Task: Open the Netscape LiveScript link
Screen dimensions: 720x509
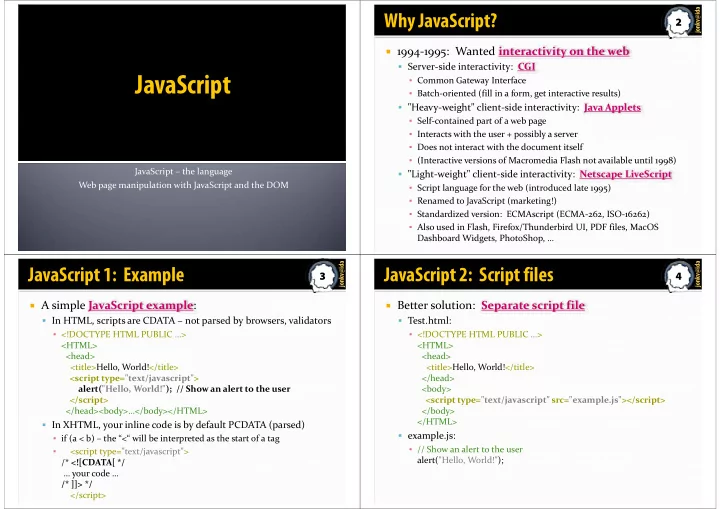Action: click(625, 174)
